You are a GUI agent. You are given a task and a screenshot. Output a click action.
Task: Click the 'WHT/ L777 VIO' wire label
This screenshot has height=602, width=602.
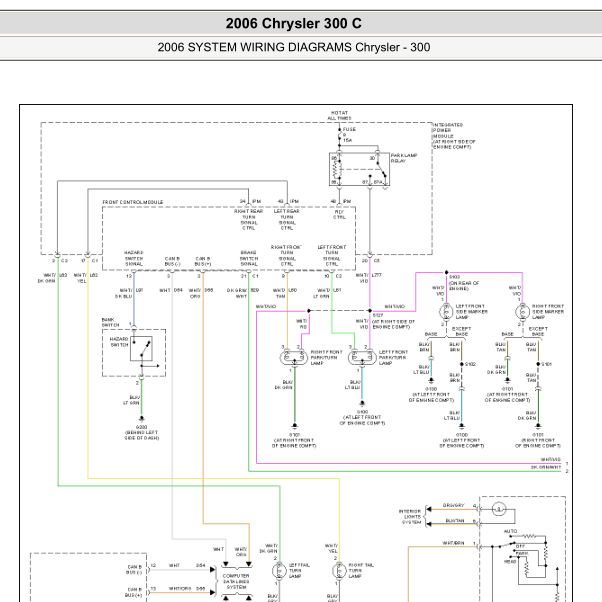tap(368, 278)
